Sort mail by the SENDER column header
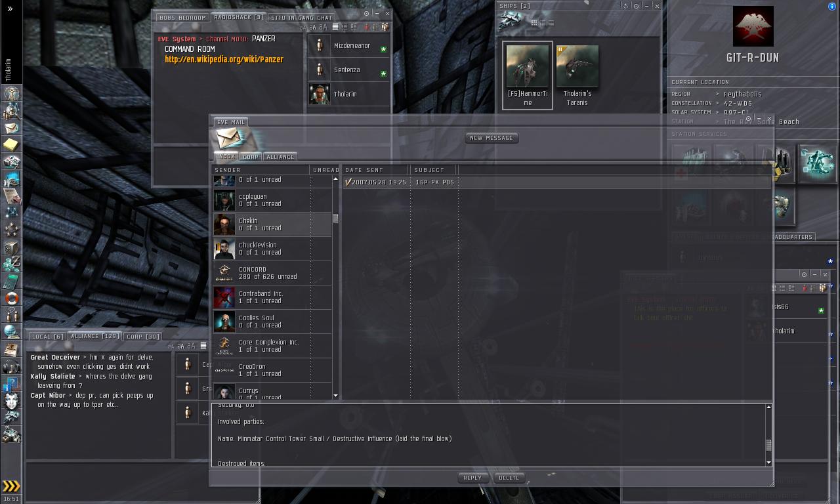The image size is (840, 504). point(261,170)
